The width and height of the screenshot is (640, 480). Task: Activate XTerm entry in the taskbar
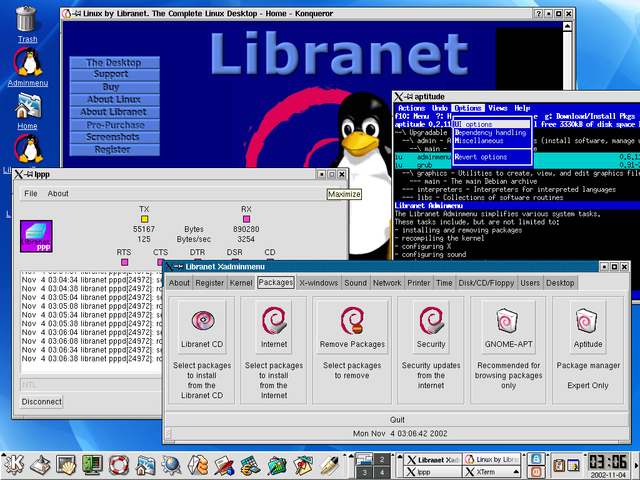492,472
